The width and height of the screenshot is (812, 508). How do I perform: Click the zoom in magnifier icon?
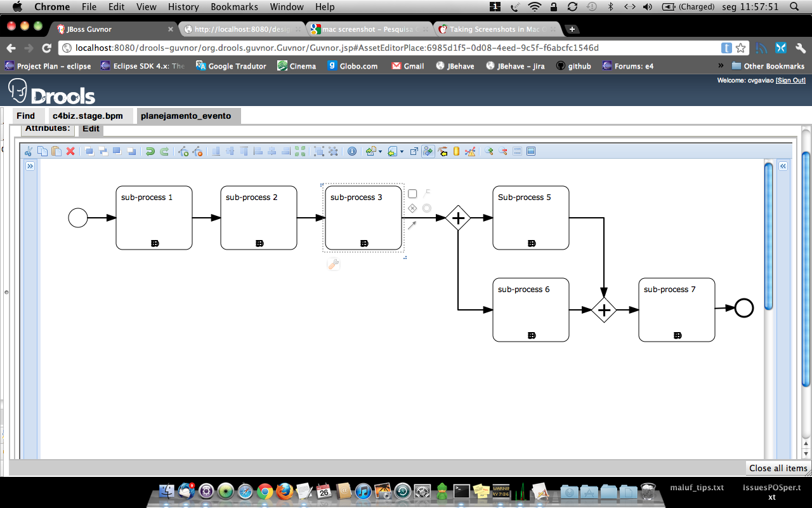pyautogui.click(x=488, y=151)
